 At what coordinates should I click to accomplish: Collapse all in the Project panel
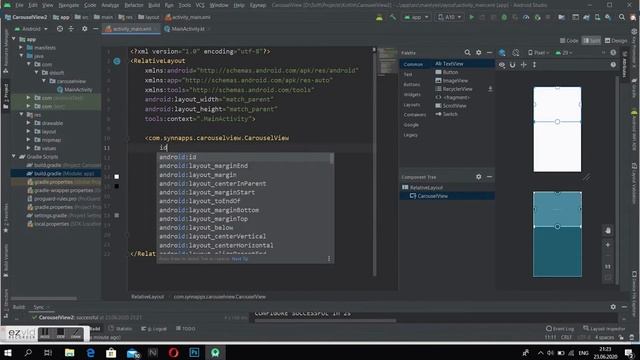71,29
